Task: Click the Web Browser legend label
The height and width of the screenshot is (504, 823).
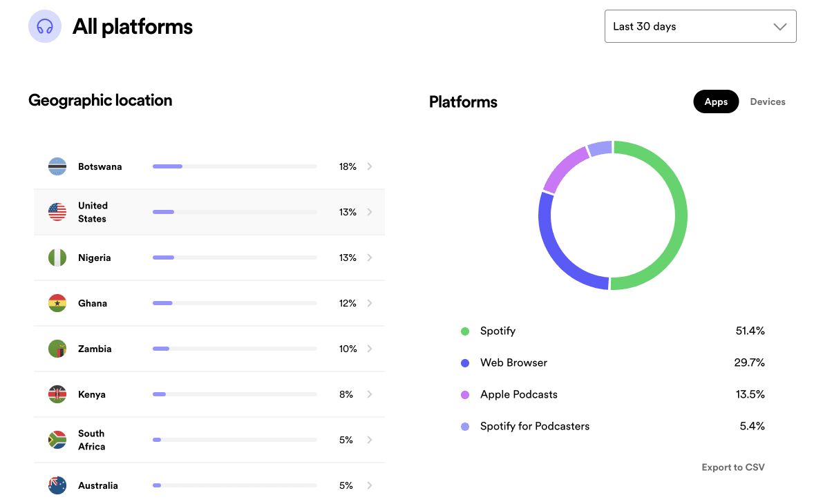Action: point(513,363)
